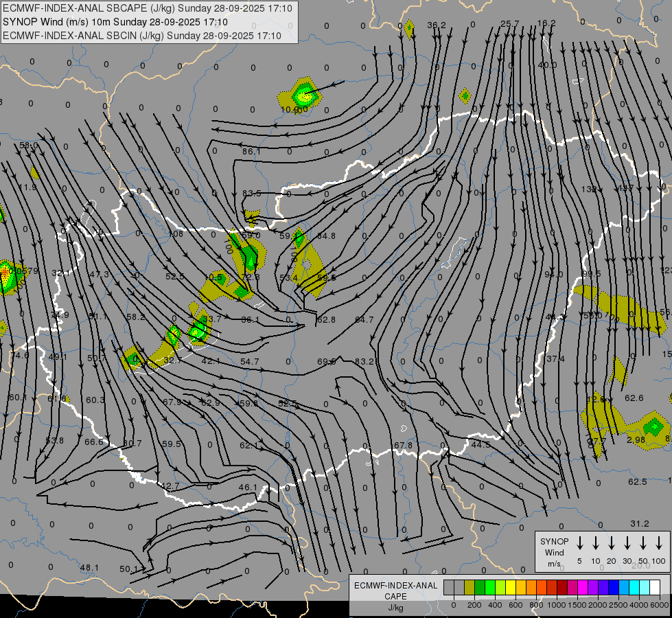
Task: Click the green diamond CAPE cell near 2.98
Action: [x=654, y=426]
